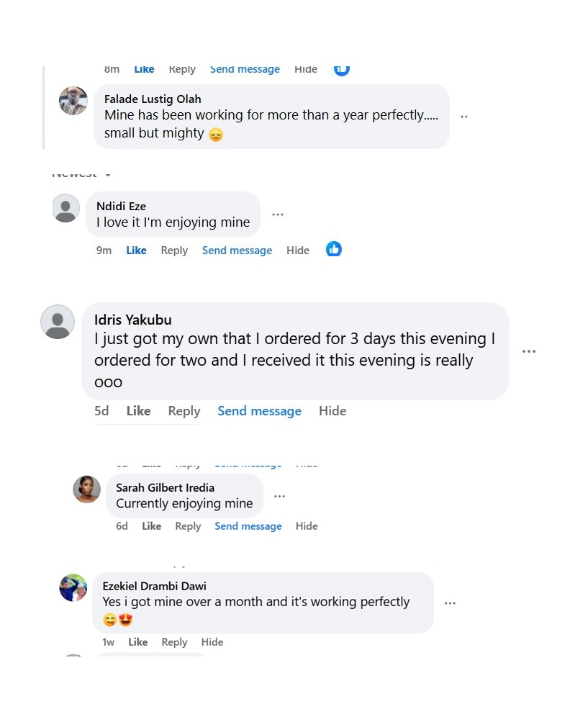Open more options for Ezekiel's comment
The height and width of the screenshot is (722, 588).
click(x=451, y=603)
